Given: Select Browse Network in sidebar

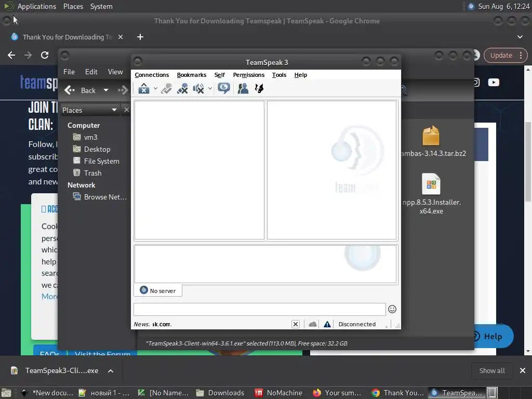Looking at the screenshot, I should point(100,197).
